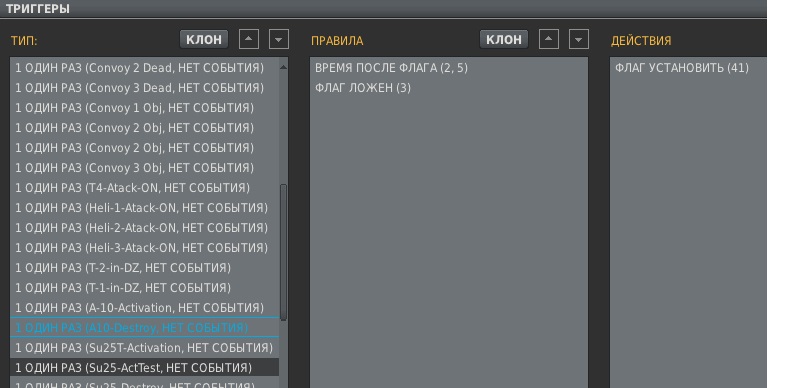Clone trigger with КЛОН button next to ТИП
The height and width of the screenshot is (388, 795).
click(x=204, y=39)
